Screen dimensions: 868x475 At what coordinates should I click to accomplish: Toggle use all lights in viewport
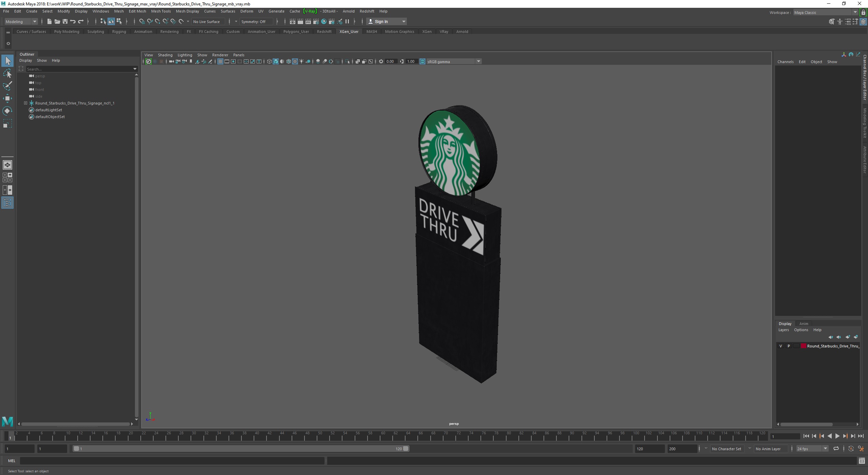coord(301,61)
